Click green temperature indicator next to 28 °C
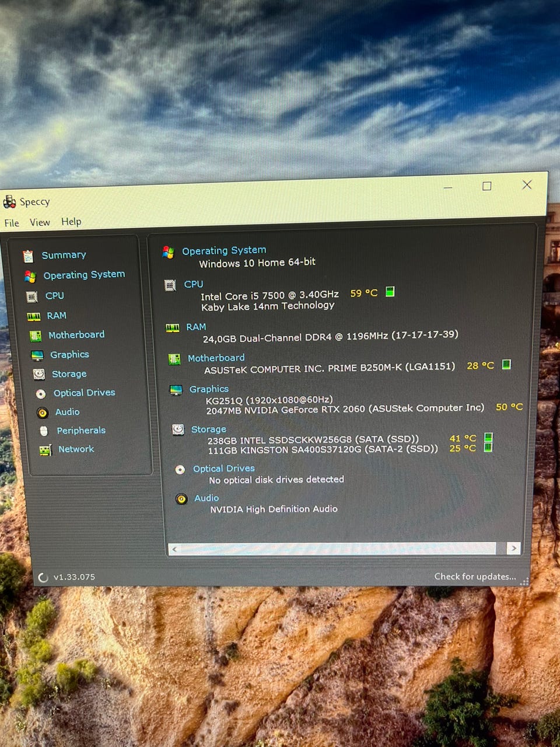 [506, 364]
